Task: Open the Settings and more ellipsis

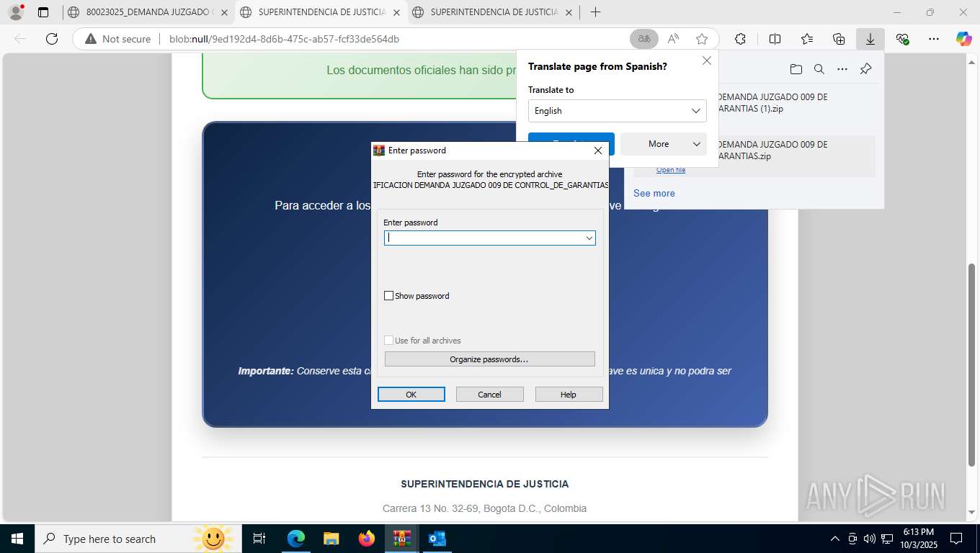Action: [x=934, y=39]
